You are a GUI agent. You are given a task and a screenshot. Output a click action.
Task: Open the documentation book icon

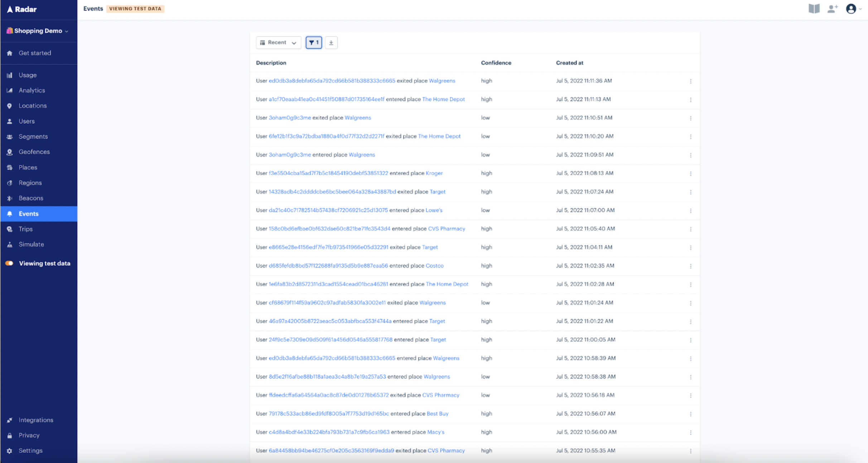(x=814, y=9)
